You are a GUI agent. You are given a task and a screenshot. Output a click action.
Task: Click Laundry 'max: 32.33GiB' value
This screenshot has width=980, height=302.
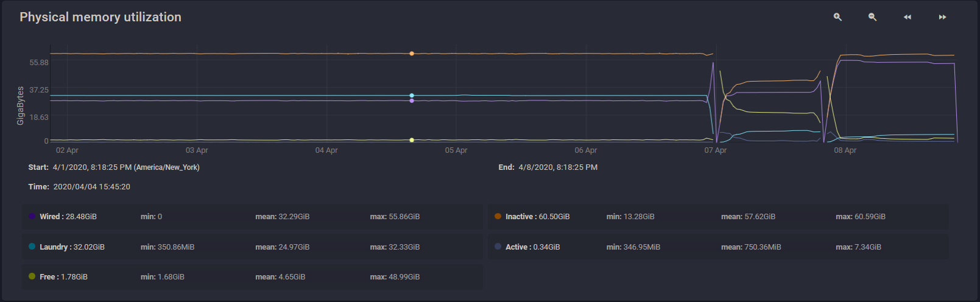pyautogui.click(x=395, y=247)
